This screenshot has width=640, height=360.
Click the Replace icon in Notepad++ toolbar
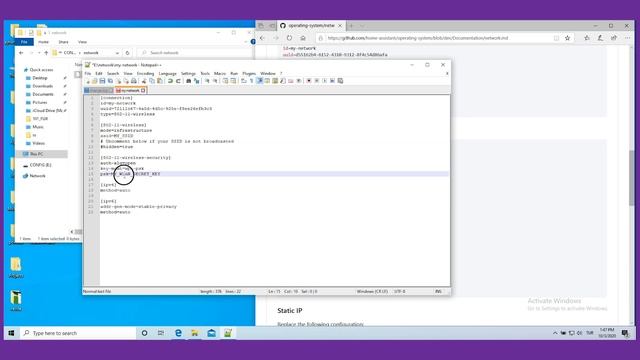[x=197, y=81]
